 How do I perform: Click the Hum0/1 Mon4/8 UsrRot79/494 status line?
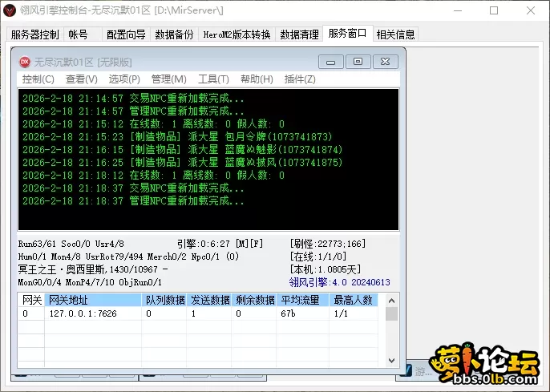click(128, 257)
